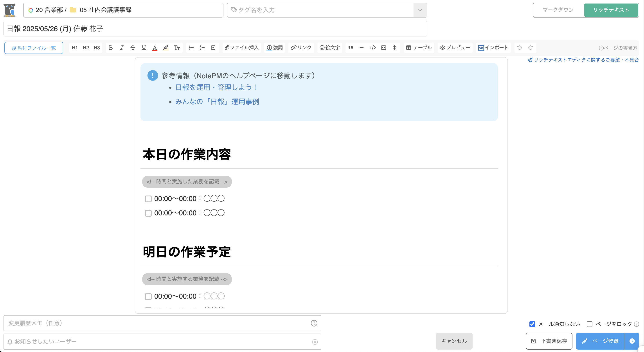Viewport: 644px width, 352px height.
Task: Insert a blockquote
Action: tap(351, 48)
